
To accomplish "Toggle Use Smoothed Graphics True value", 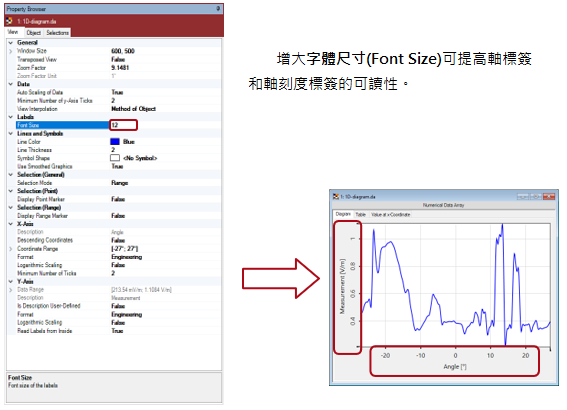I will point(117,166).
